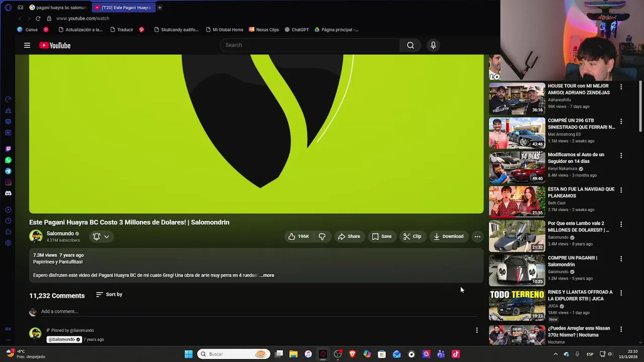
Task: Open the ChatGPT bookmark
Action: point(297,30)
